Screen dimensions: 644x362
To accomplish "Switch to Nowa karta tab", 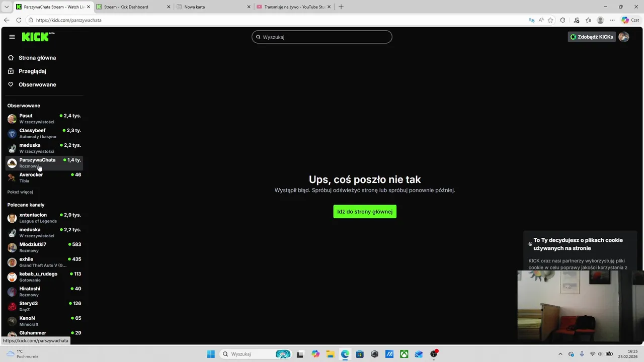I will point(213,7).
